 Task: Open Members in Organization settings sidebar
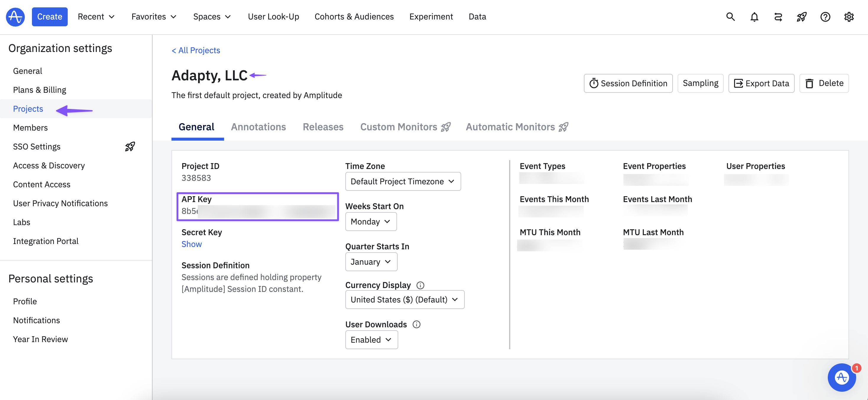(30, 128)
